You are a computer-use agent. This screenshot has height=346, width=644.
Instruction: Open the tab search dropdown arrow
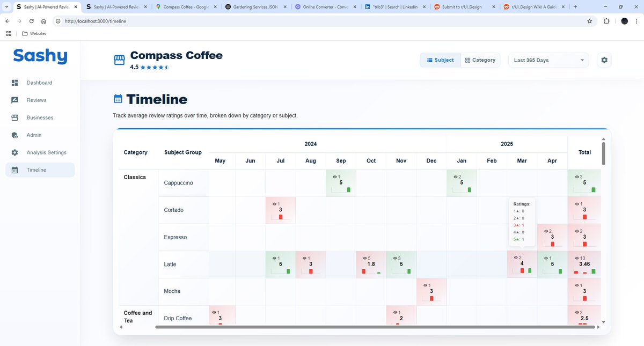5,6
